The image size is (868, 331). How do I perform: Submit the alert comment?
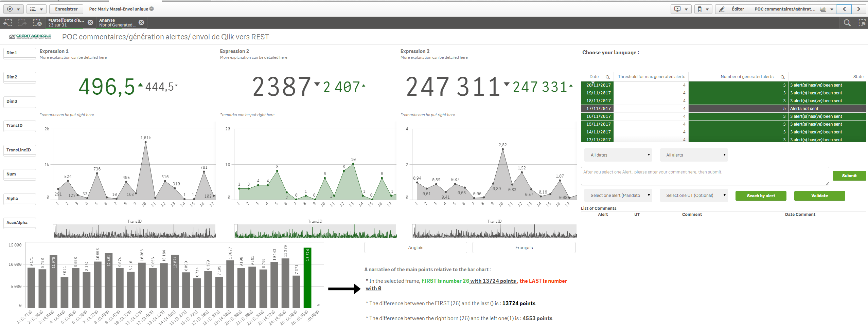click(x=849, y=176)
